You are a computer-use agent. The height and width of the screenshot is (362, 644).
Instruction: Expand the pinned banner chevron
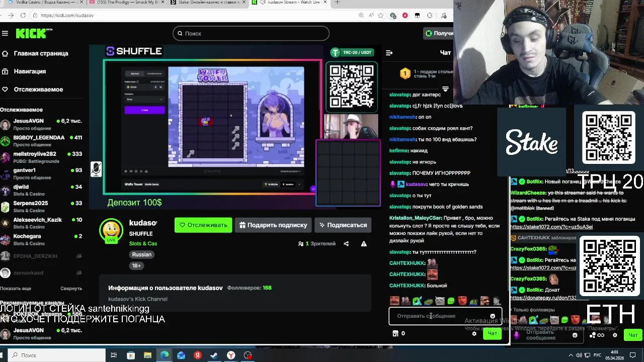(445, 89)
